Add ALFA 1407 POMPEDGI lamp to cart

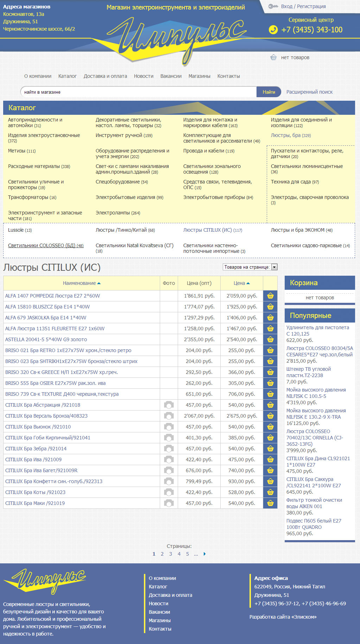coord(270,296)
